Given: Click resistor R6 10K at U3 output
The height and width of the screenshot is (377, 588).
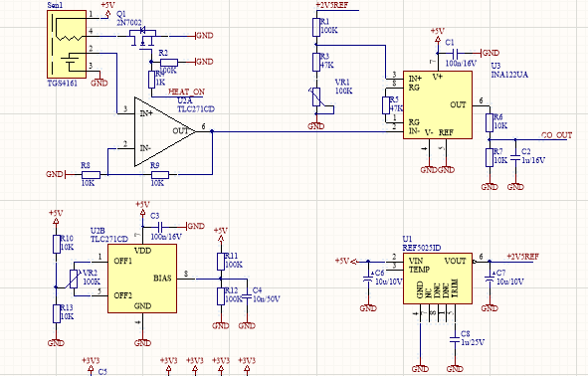Looking at the screenshot, I should pos(490,123).
